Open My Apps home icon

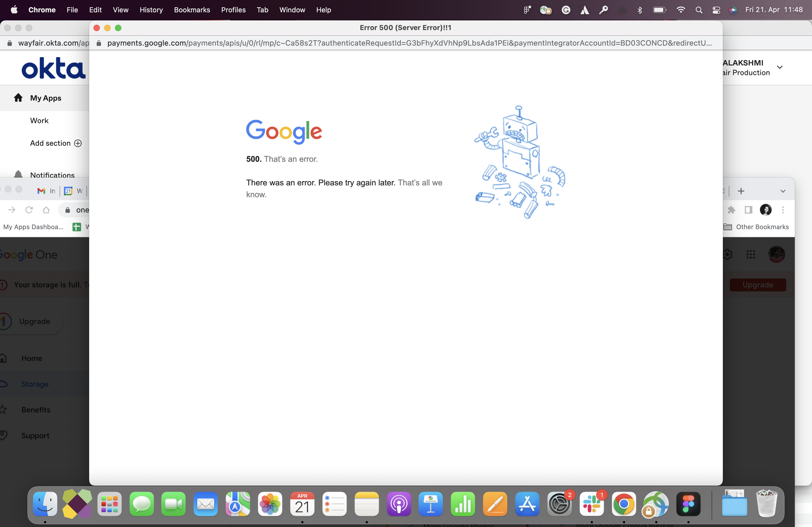18,98
